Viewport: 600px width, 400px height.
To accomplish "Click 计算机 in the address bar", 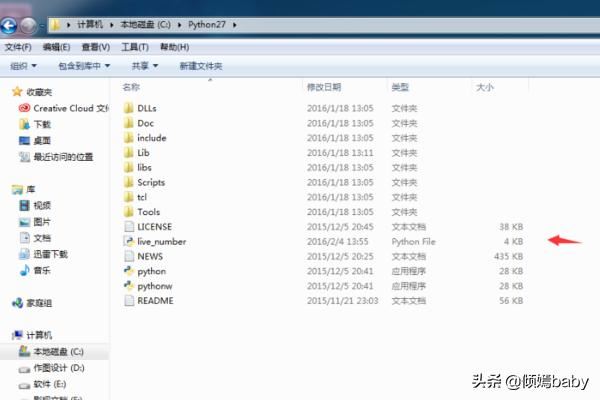I will [x=90, y=24].
